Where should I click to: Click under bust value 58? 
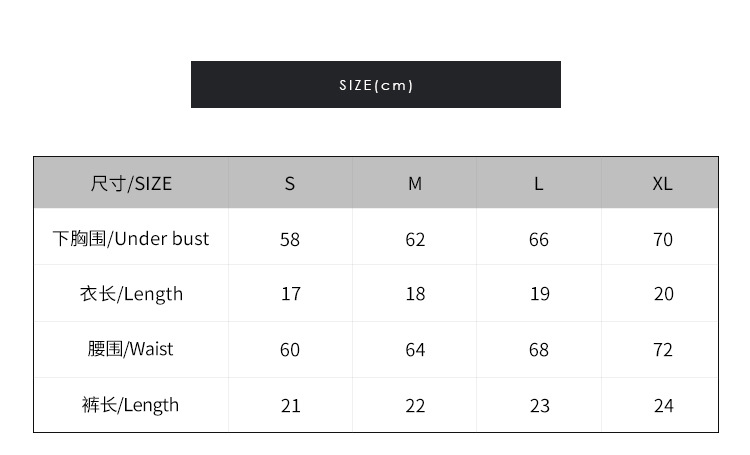coord(290,239)
